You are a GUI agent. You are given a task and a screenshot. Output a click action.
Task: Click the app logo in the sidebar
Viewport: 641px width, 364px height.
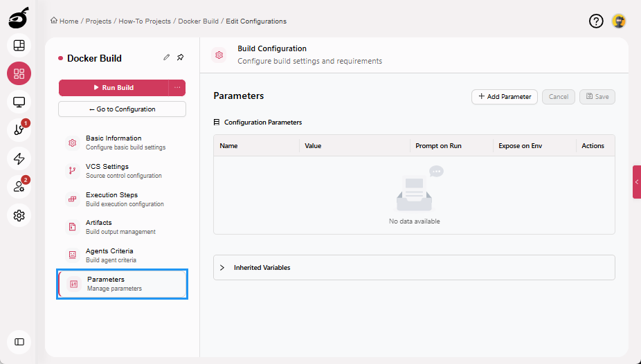point(19,18)
